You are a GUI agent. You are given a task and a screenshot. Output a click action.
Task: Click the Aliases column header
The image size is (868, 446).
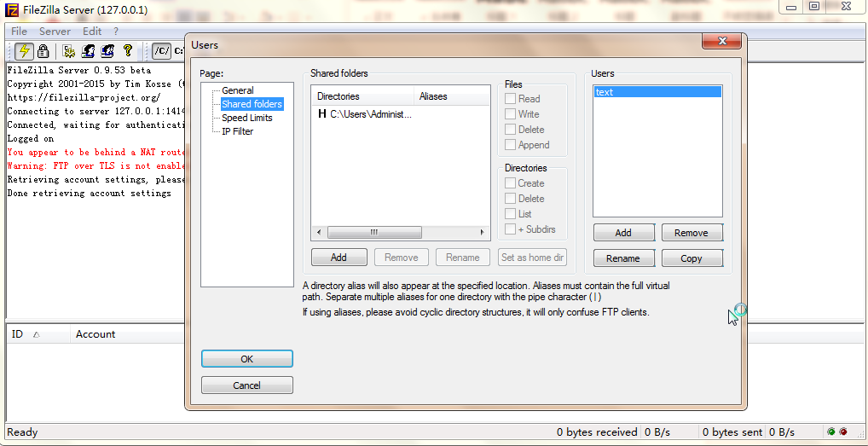452,96
